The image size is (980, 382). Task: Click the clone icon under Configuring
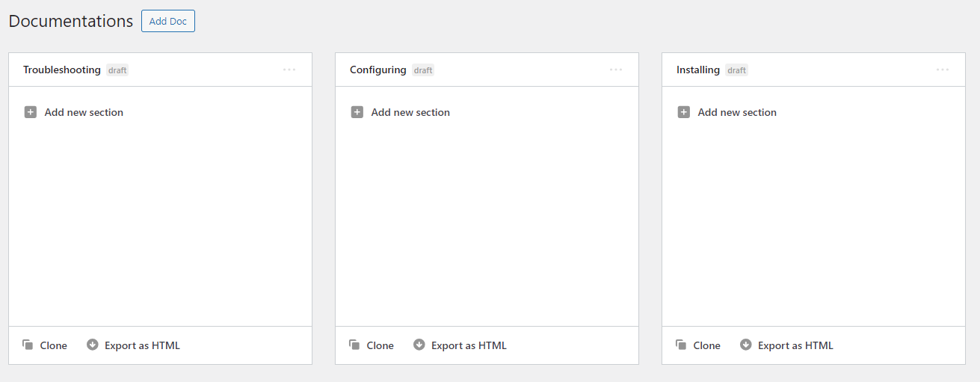tap(354, 345)
